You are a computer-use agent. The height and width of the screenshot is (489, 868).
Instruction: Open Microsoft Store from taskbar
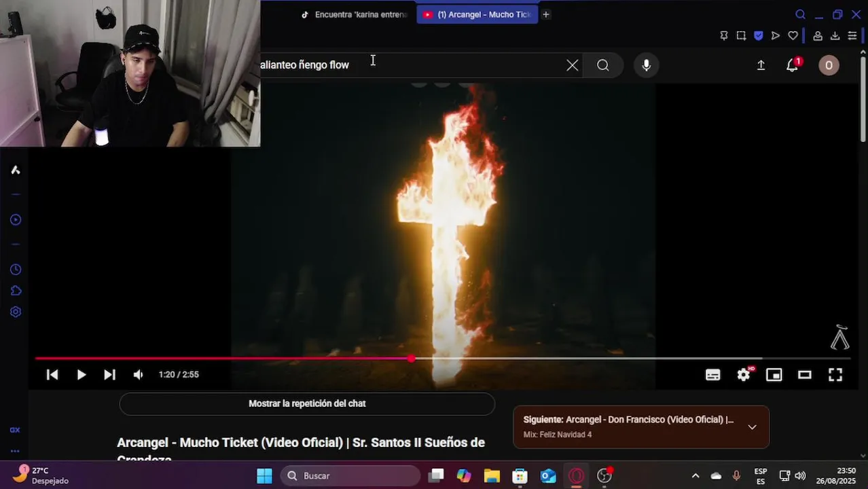[x=520, y=476]
